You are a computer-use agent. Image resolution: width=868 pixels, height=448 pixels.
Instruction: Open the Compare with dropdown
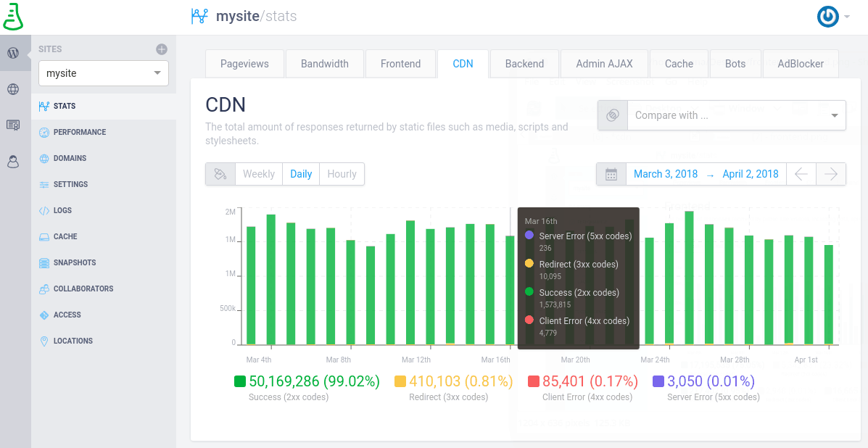tap(736, 115)
